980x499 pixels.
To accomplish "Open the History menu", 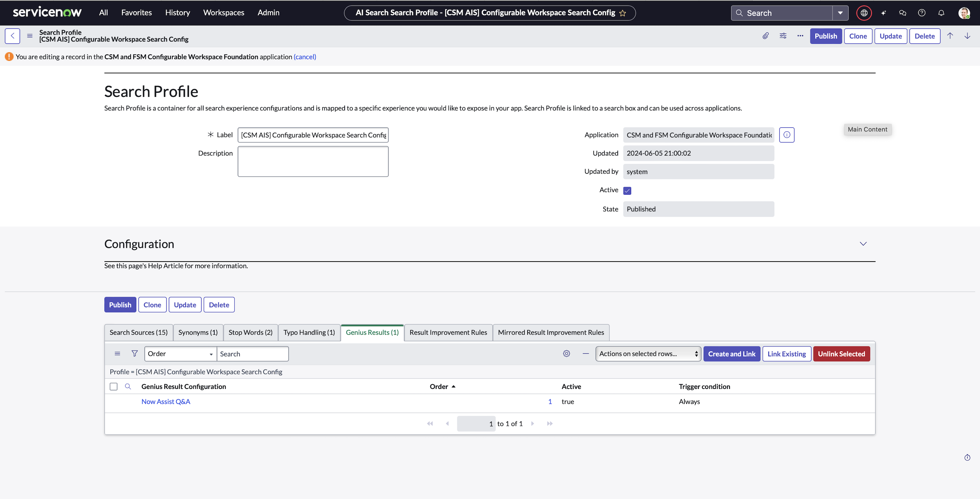I will pyautogui.click(x=177, y=12).
